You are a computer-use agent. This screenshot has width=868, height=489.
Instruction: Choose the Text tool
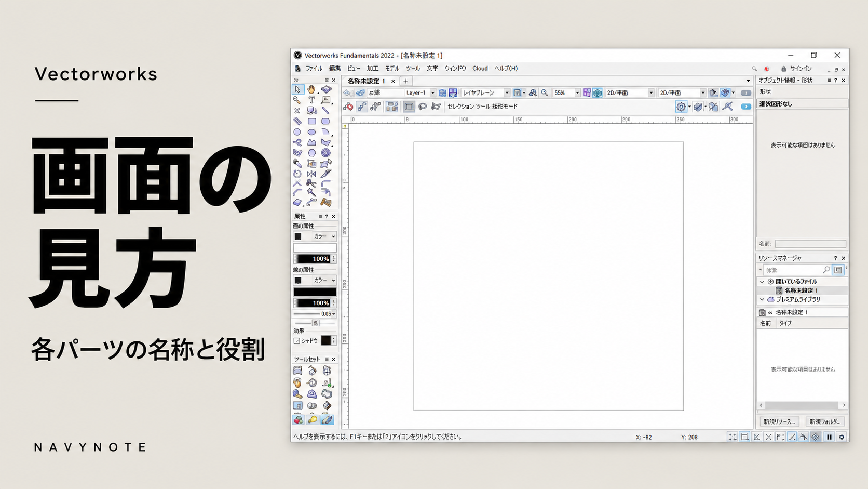311,100
